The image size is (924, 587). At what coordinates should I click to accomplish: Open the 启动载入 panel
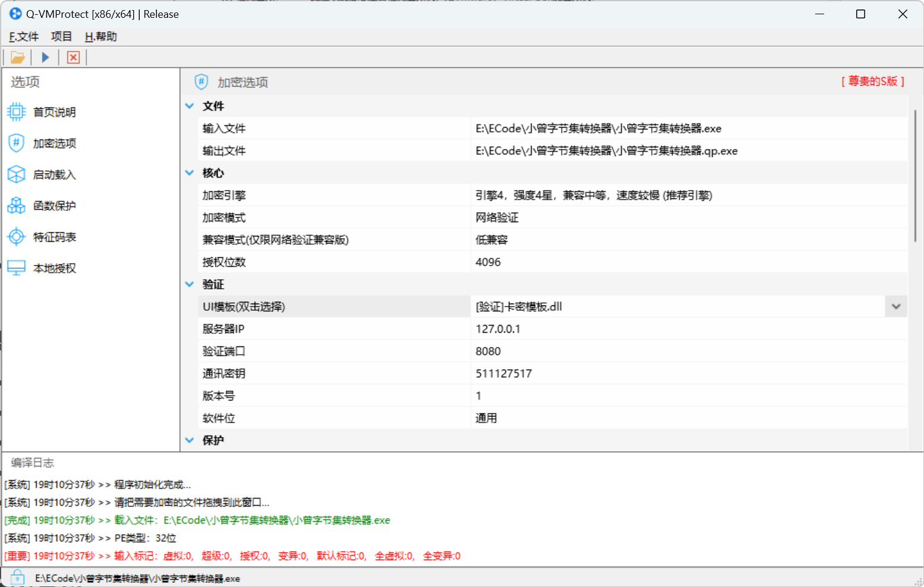(54, 174)
